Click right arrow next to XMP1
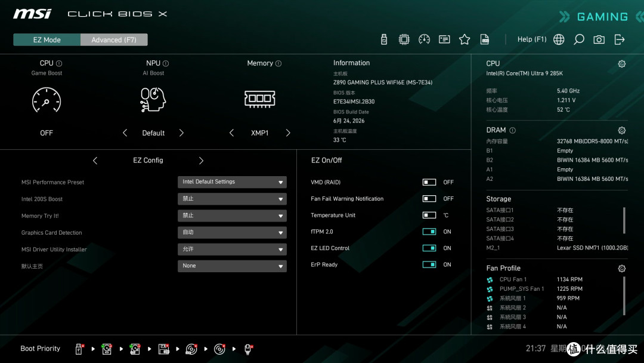 coord(288,133)
